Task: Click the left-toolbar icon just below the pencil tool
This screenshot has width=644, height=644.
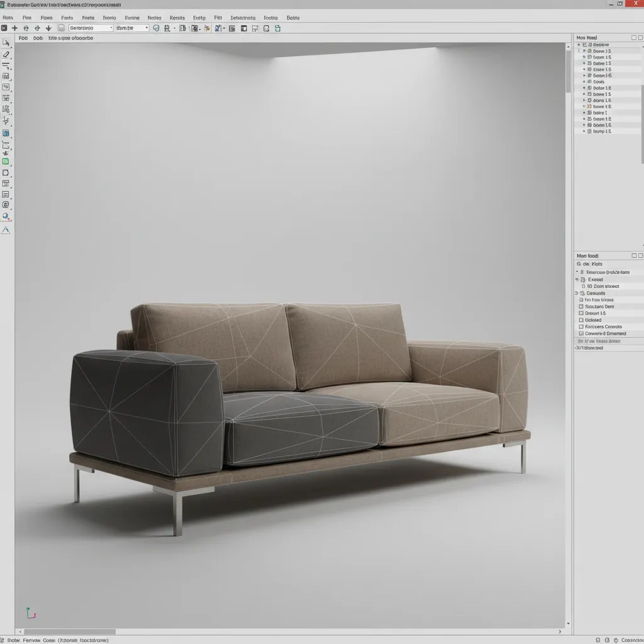Action: pos(6,65)
